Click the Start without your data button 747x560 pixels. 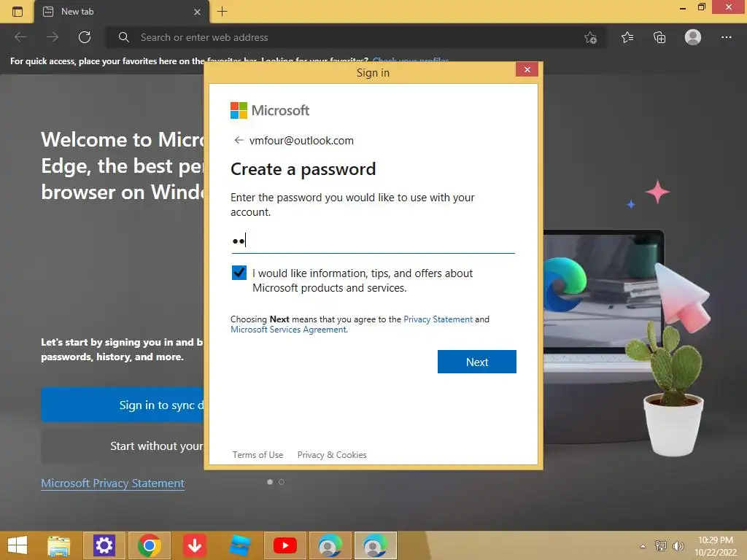[x=123, y=446]
